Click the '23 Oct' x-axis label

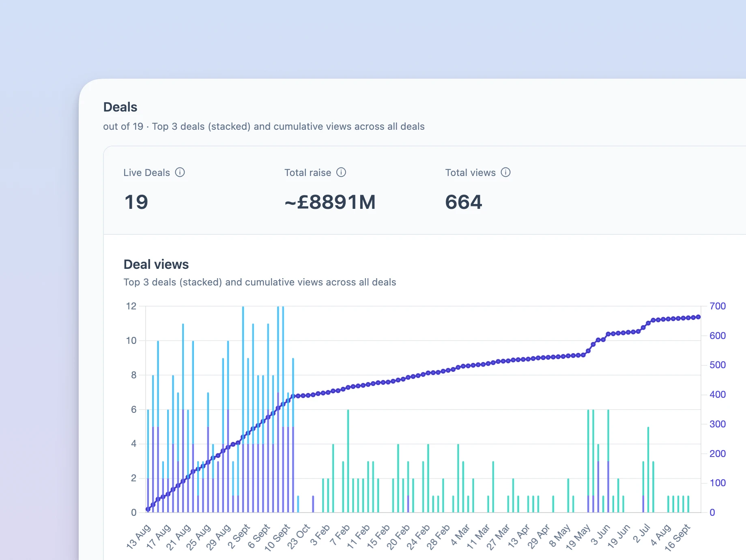coord(299,536)
